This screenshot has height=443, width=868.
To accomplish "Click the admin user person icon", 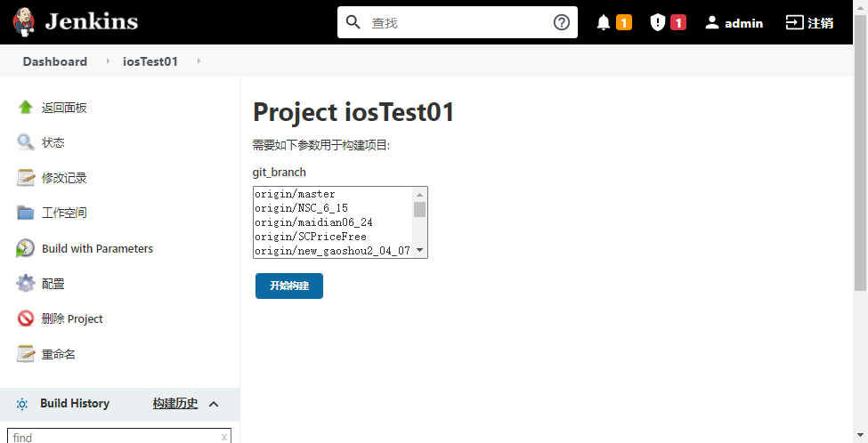I will (x=712, y=22).
